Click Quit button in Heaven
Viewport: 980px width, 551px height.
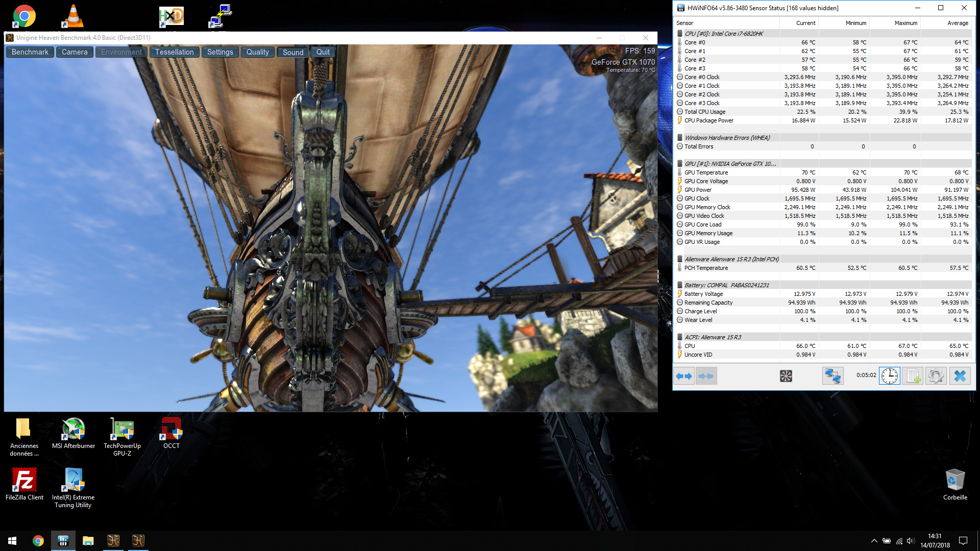[323, 52]
